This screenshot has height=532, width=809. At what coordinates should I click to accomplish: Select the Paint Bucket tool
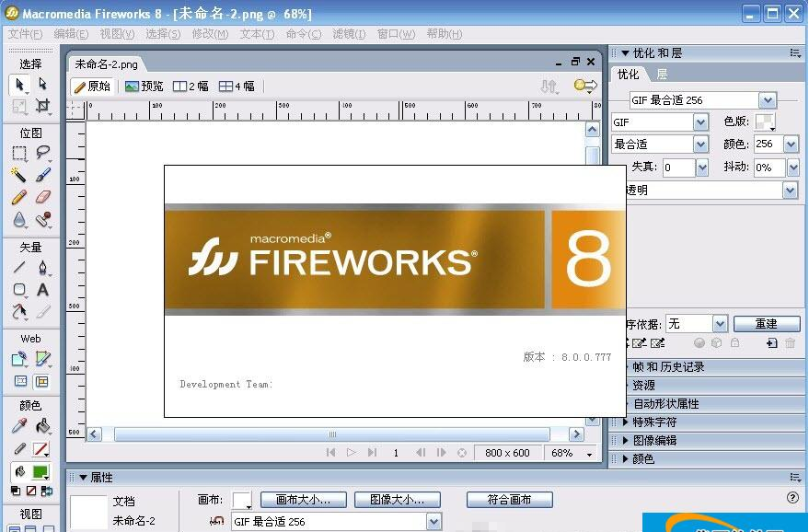(42, 426)
